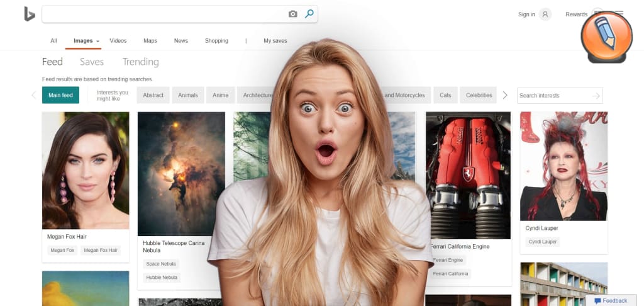Click the Main feed button

coord(60,95)
